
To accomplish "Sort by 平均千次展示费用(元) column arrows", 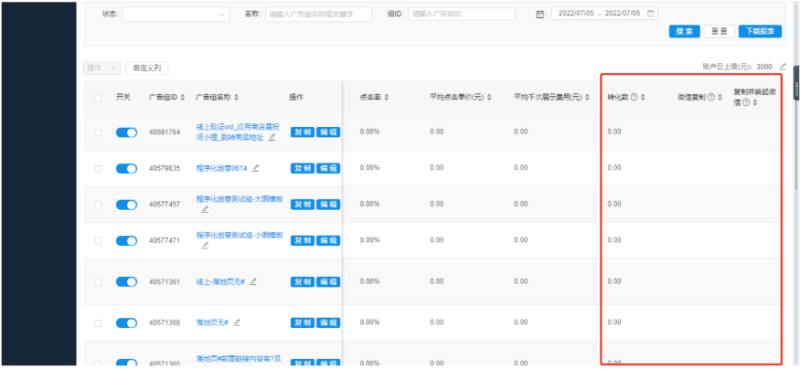I will (x=587, y=97).
